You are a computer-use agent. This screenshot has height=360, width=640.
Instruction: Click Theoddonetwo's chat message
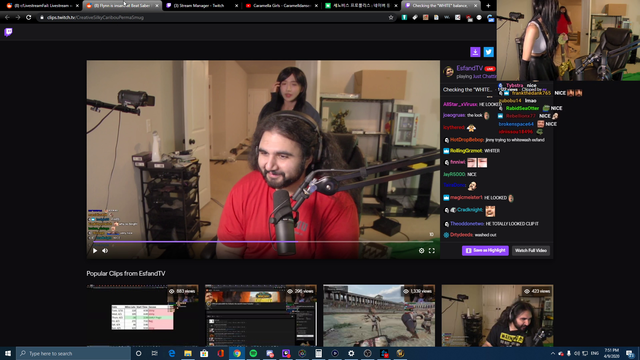[512, 224]
